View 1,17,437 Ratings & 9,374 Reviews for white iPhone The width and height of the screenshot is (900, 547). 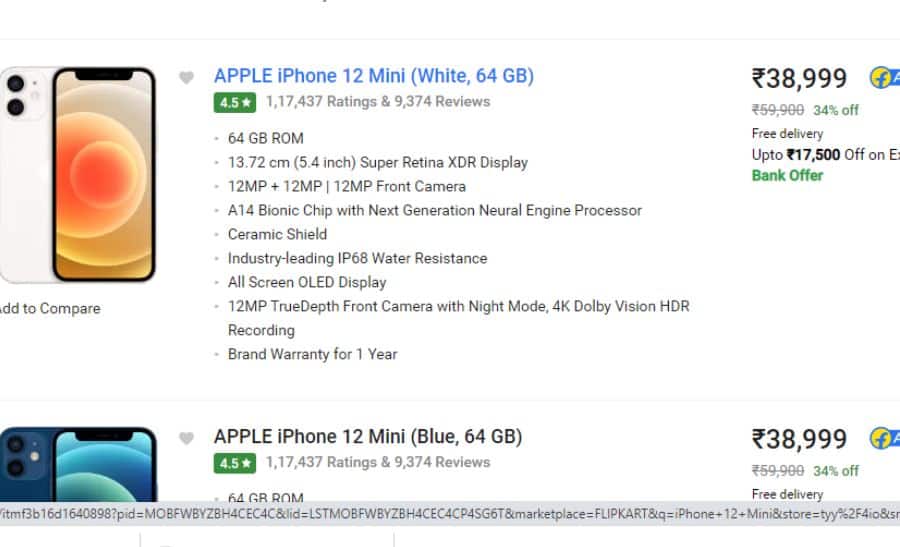(x=378, y=102)
